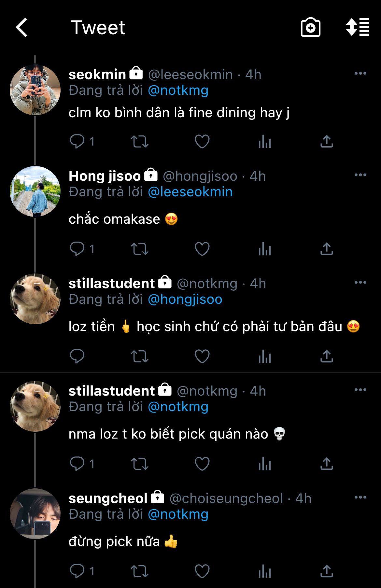Viewport: 381px width, 588px height.
Task: Open seokmin's profile picture
Action: tap(35, 90)
